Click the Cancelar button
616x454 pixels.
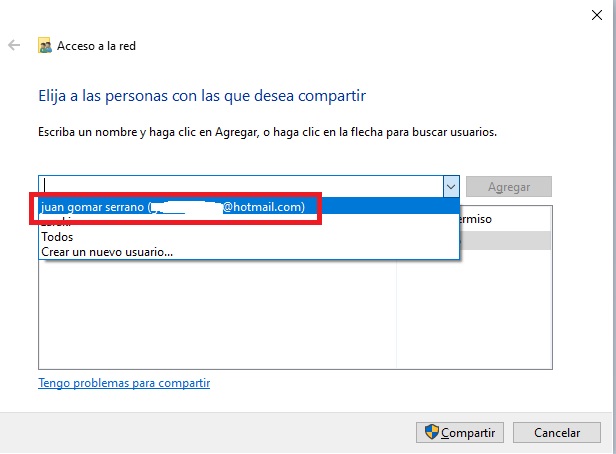557,433
